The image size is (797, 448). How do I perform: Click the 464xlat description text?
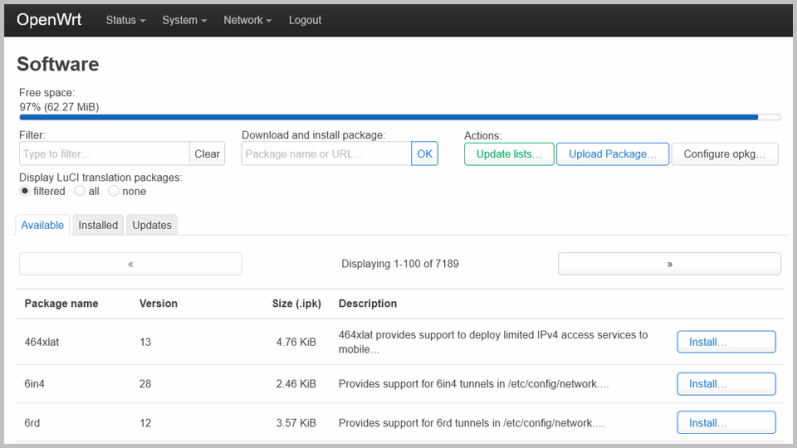pos(493,342)
